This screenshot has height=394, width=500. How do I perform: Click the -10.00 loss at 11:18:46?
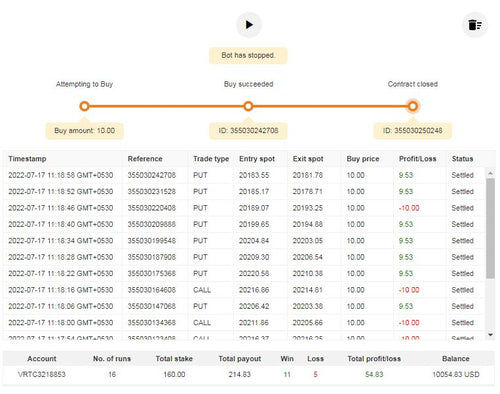(x=409, y=208)
